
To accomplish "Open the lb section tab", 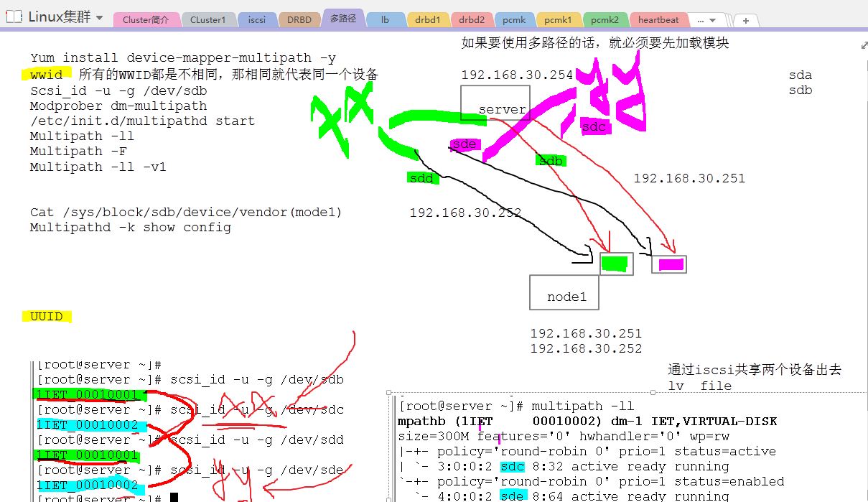I will click(x=386, y=20).
